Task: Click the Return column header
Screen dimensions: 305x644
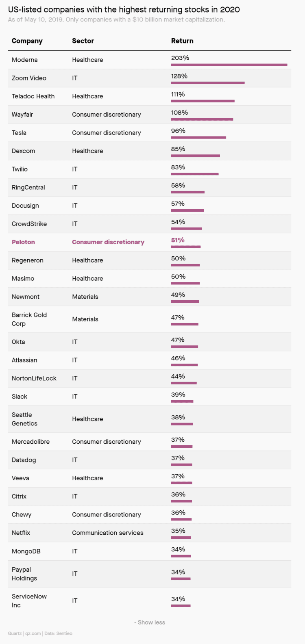Action: click(x=182, y=41)
